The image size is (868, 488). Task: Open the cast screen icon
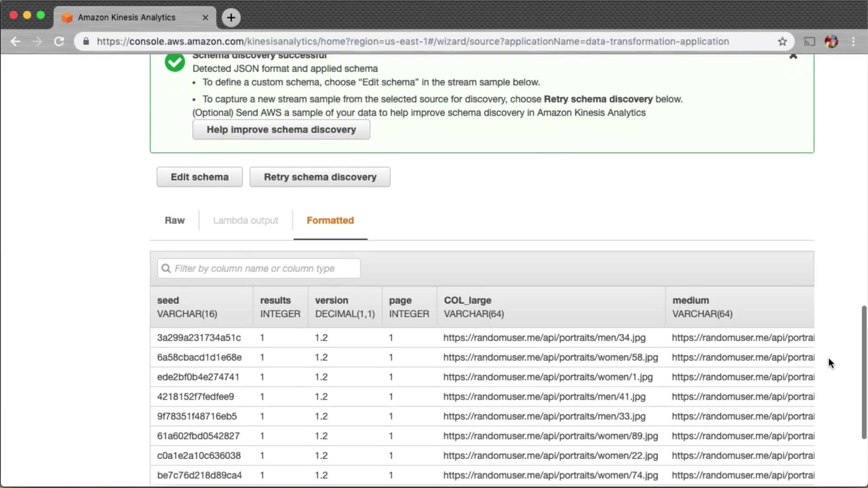[809, 42]
